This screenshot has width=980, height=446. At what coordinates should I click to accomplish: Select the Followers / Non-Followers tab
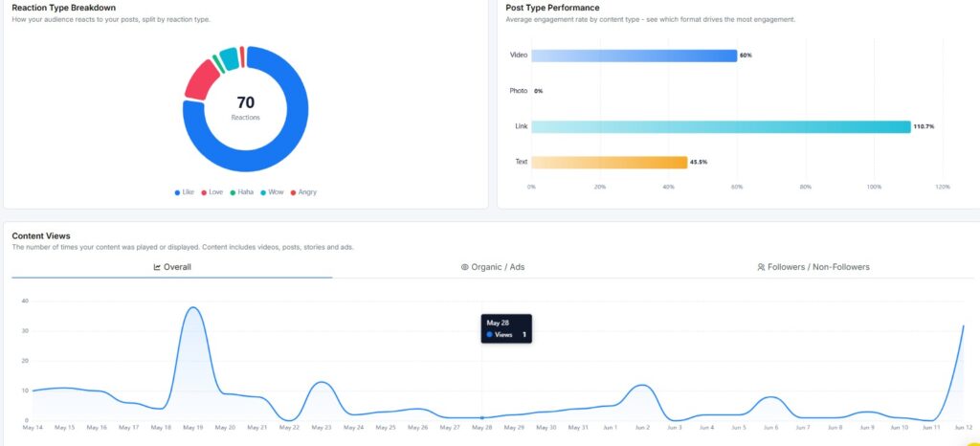click(x=813, y=267)
